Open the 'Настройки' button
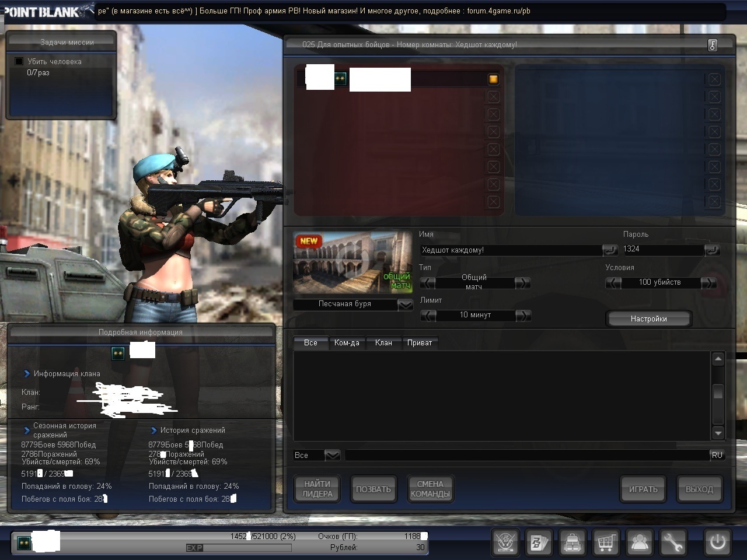This screenshot has height=560, width=747. coord(648,318)
